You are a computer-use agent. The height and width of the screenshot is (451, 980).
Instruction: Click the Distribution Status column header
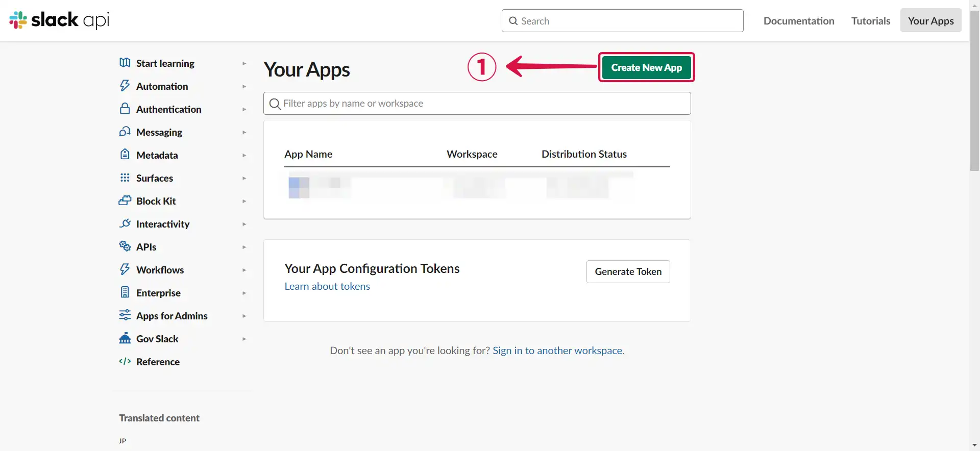pos(584,154)
